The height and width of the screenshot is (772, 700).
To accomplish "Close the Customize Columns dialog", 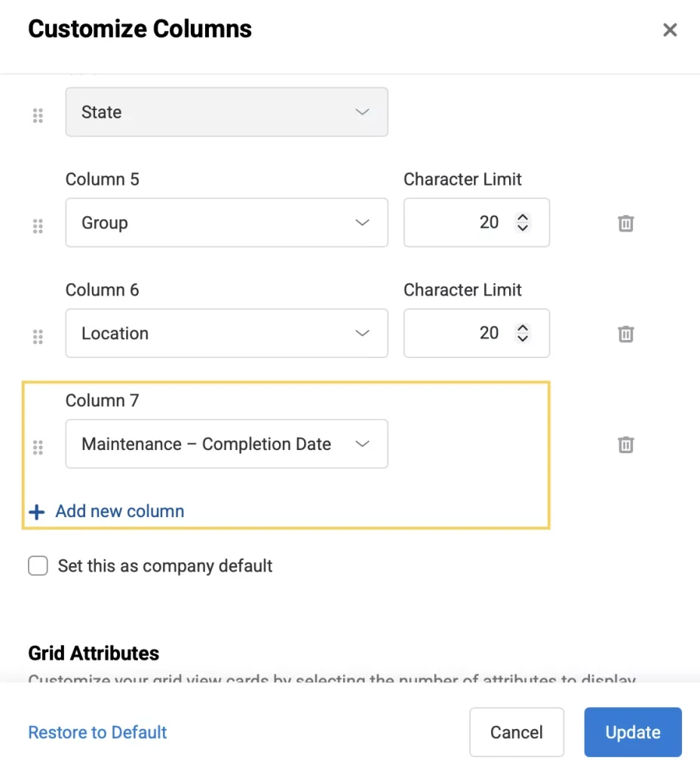I will [670, 29].
